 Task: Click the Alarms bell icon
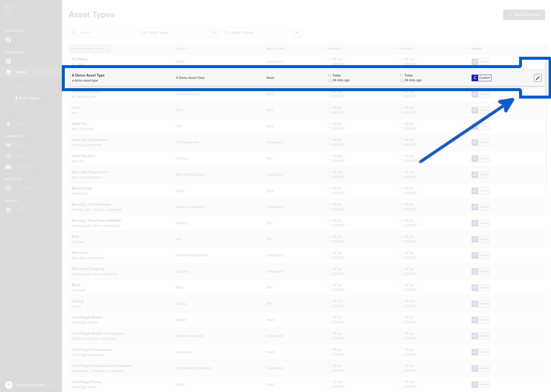[8, 123]
